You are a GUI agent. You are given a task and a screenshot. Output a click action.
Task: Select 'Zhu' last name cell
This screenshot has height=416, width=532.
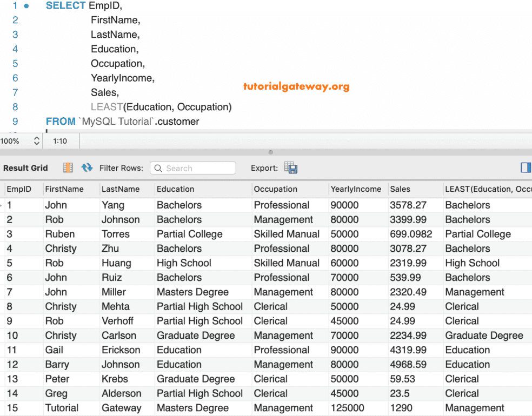coord(110,249)
